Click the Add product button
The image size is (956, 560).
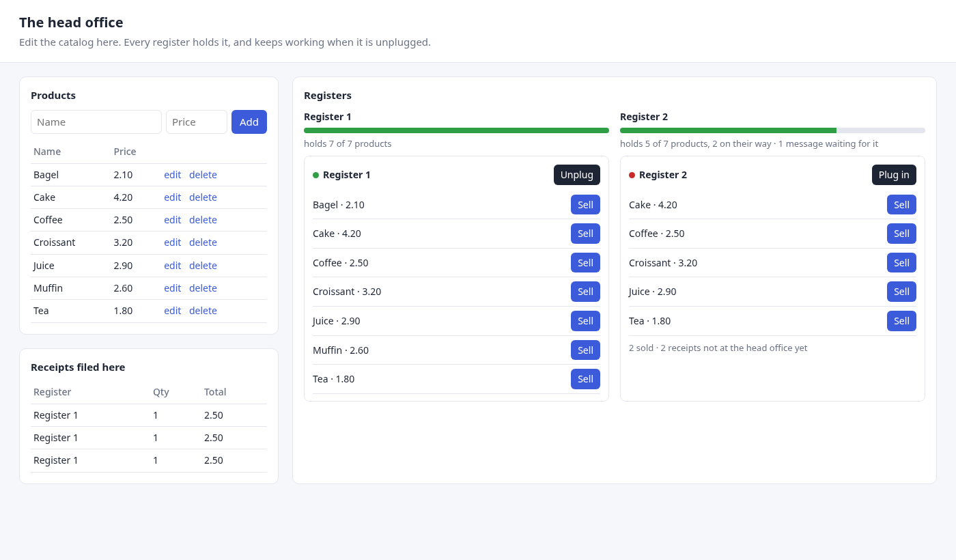(249, 122)
